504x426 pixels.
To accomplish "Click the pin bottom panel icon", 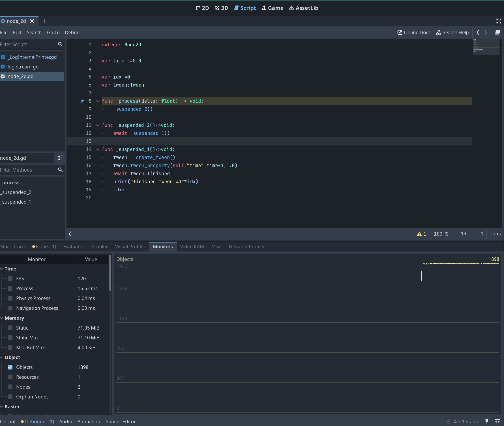I will coord(487,421).
